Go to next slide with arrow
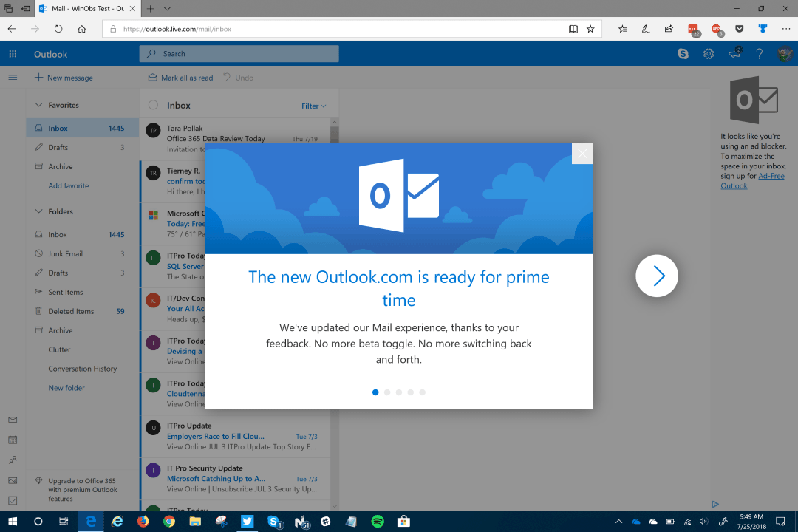The height and width of the screenshot is (532, 798). pos(657,276)
